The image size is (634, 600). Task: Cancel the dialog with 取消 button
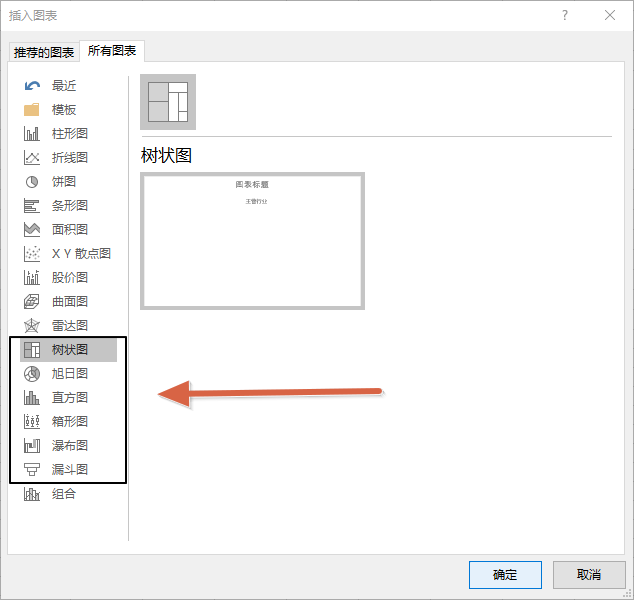(x=589, y=575)
